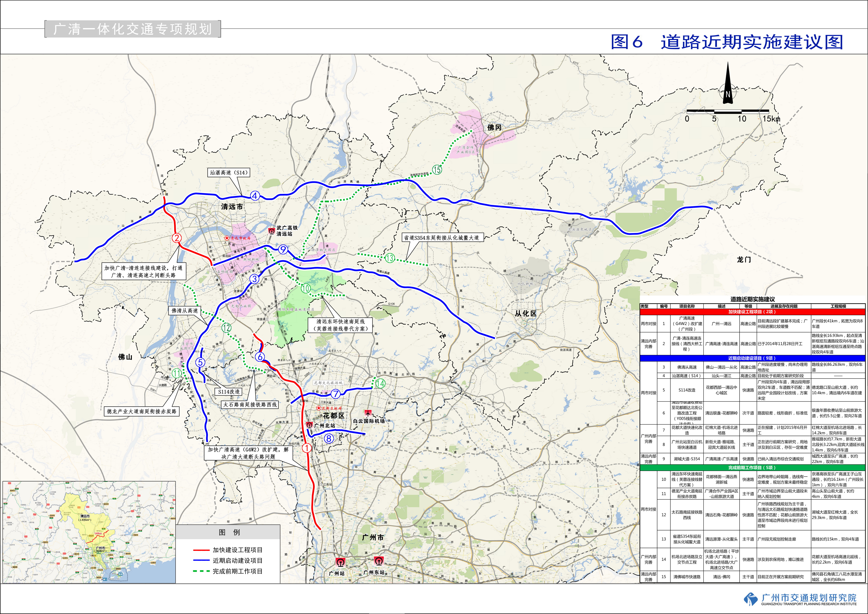Screen dimensions: 868x614
Task: Click the 近期启动建设项目 legend label
Action: (x=237, y=561)
